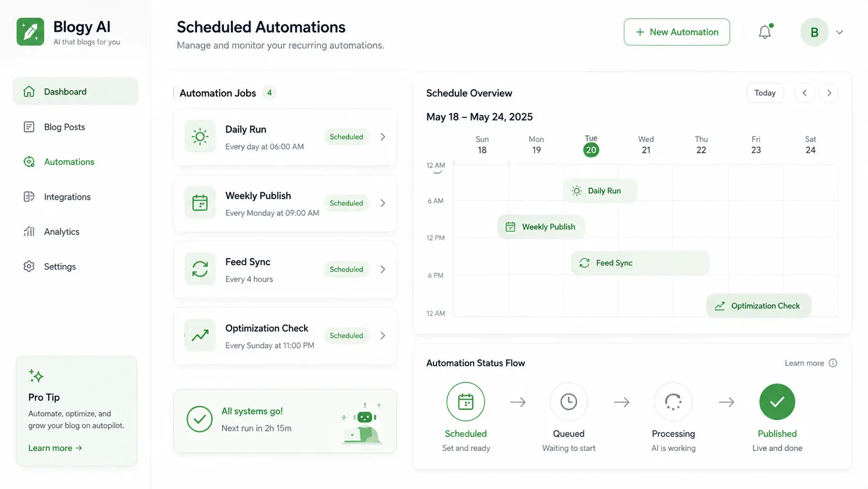Click the All systems go checkmark
This screenshot has width=868, height=489.
click(199, 419)
